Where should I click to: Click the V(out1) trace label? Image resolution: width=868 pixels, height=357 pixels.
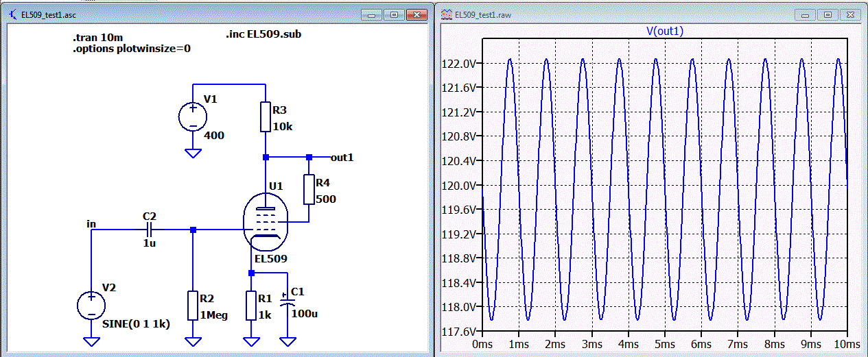coord(664,31)
